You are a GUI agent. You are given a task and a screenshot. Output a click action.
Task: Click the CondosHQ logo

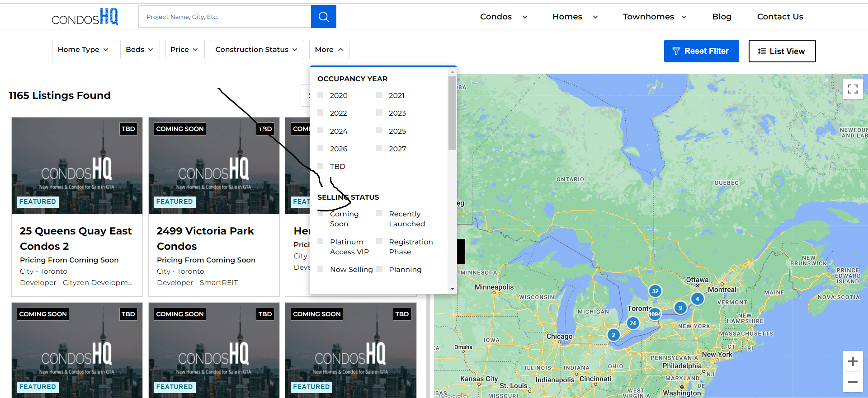(x=85, y=17)
